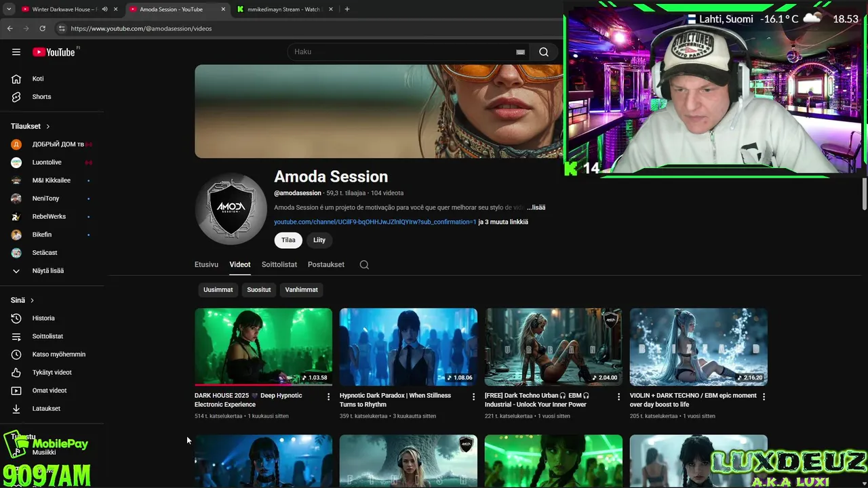Search within channel using magnifier icon

tap(364, 265)
